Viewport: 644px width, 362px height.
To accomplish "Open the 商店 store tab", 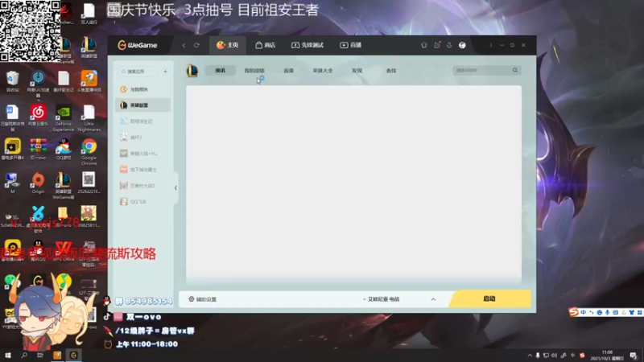I will coord(266,45).
